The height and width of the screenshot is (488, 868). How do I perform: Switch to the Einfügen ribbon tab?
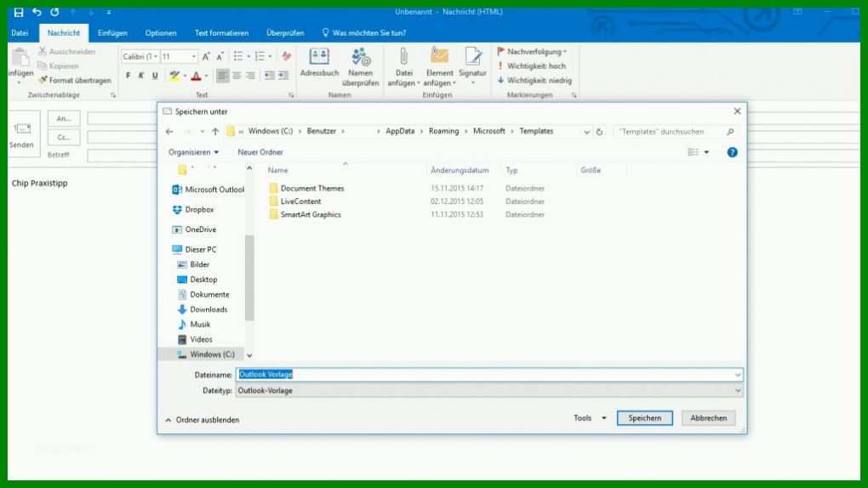(112, 33)
